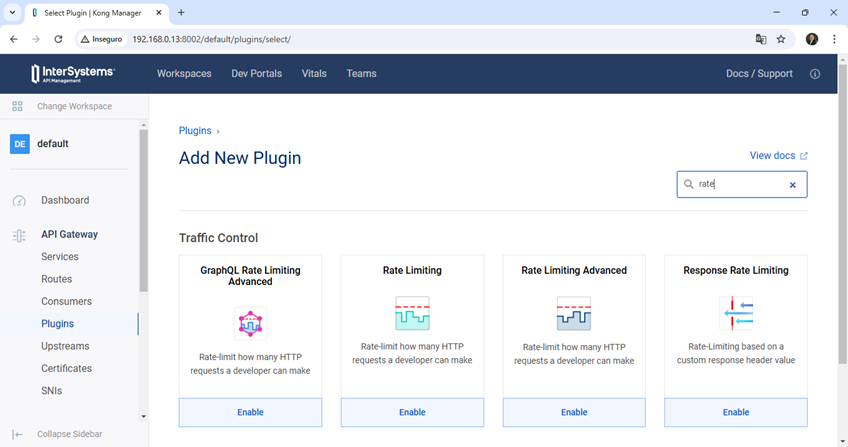Click the Plugins breadcrumb link
848x447 pixels.
(x=195, y=131)
